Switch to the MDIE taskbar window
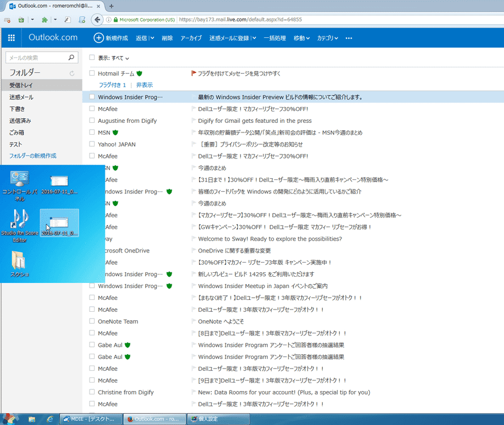Viewport: 504px width, 425px height. (x=91, y=419)
